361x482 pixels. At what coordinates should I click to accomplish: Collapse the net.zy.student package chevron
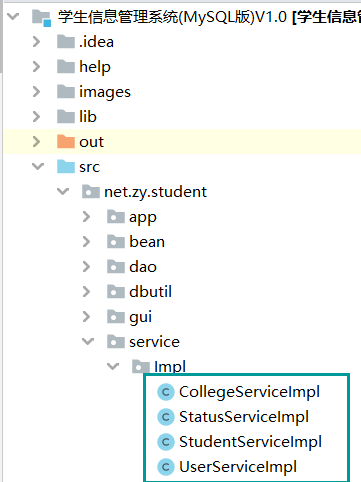pyautogui.click(x=63, y=191)
